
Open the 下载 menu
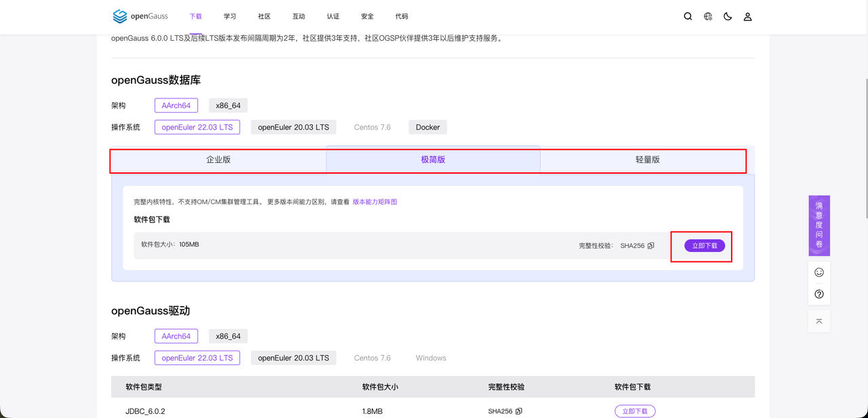[x=196, y=16]
